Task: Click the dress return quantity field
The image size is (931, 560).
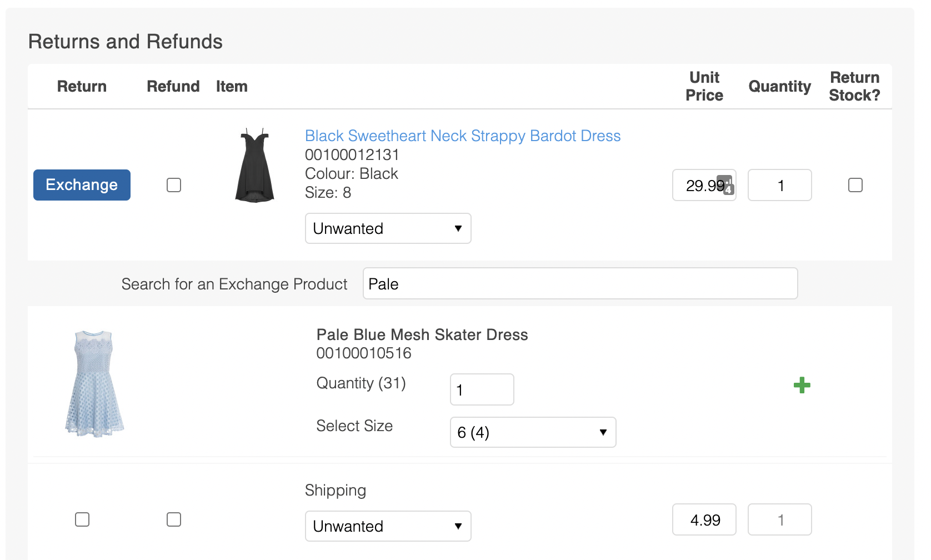Action: coord(779,185)
